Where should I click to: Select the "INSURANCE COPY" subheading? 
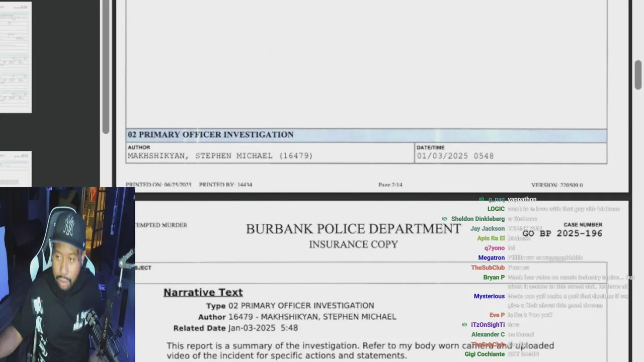[353, 244]
